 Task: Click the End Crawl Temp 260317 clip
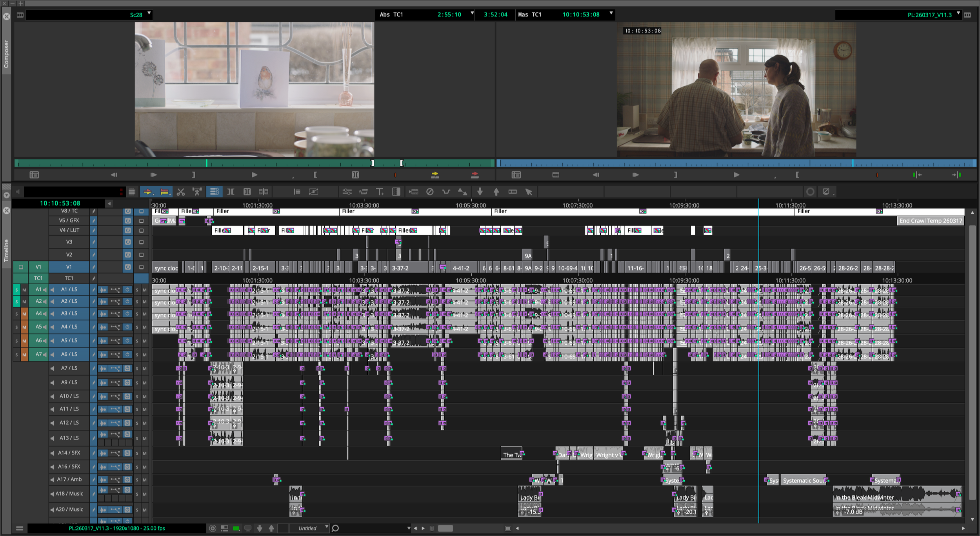click(930, 221)
